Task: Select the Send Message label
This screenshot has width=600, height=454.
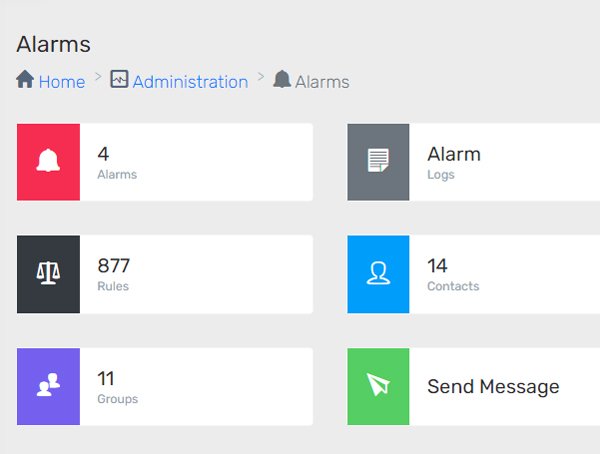Action: tap(493, 387)
